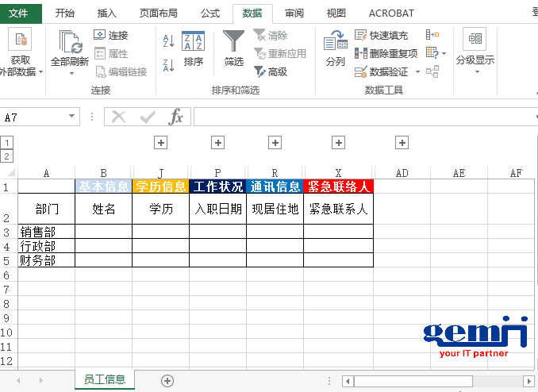Switch to the 审阅 tab
The width and height of the screenshot is (538, 392).
[x=294, y=13]
